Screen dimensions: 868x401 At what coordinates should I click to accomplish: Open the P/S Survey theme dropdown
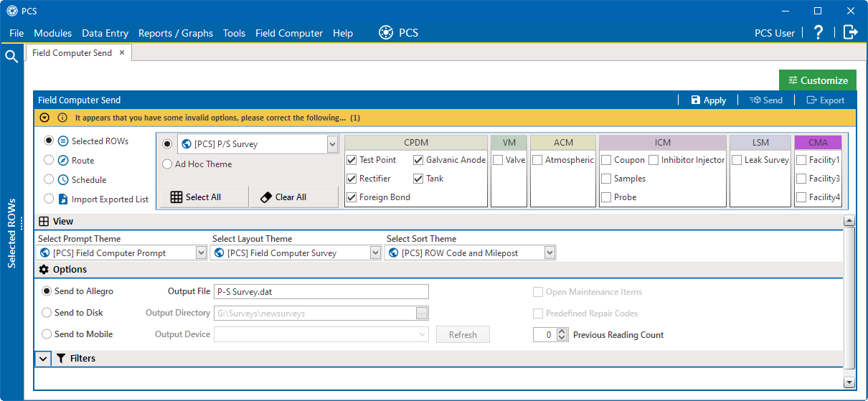(x=332, y=144)
